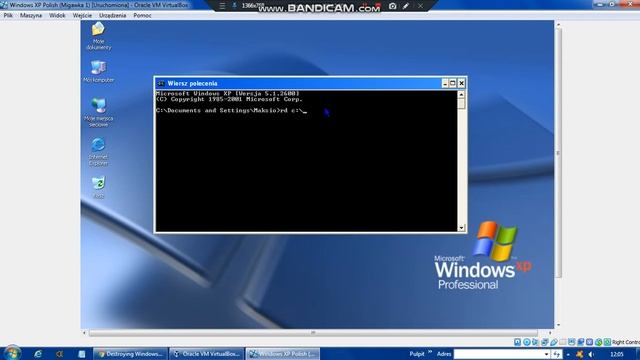Click VirtualBox vertical scrollbar down arrow
The height and width of the screenshot is (360, 640).
coord(558,325)
